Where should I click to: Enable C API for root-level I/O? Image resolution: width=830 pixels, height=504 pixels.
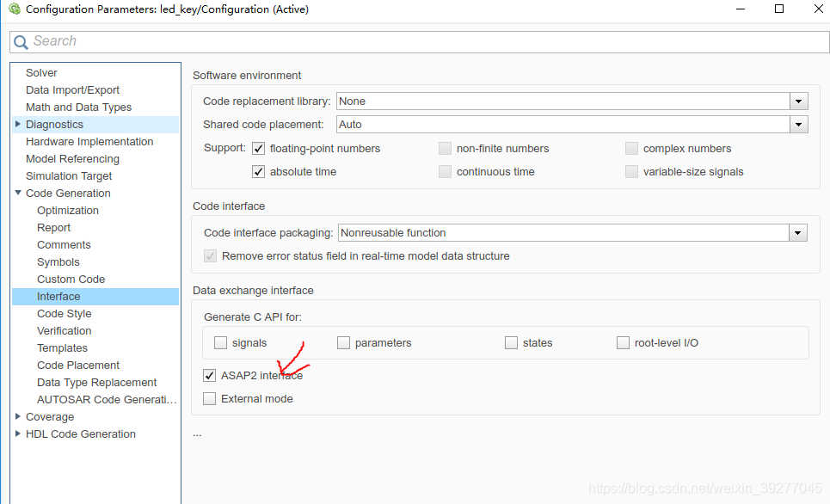click(x=623, y=343)
